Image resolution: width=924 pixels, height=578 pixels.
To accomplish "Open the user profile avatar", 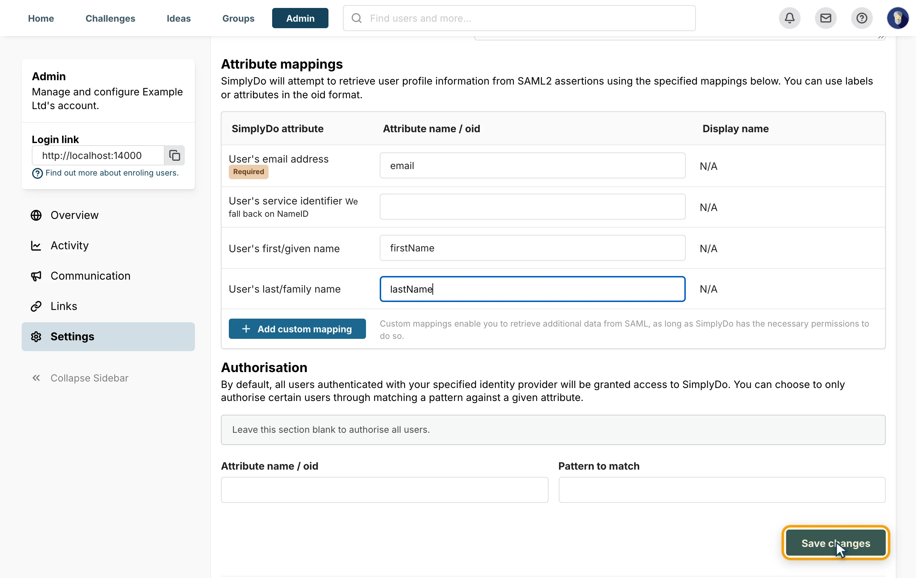I will (x=898, y=18).
